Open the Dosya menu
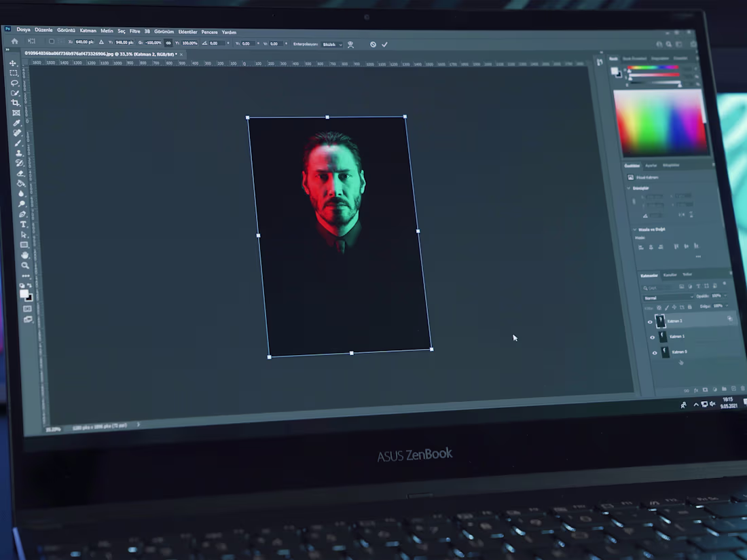This screenshot has height=560, width=747. point(23,29)
